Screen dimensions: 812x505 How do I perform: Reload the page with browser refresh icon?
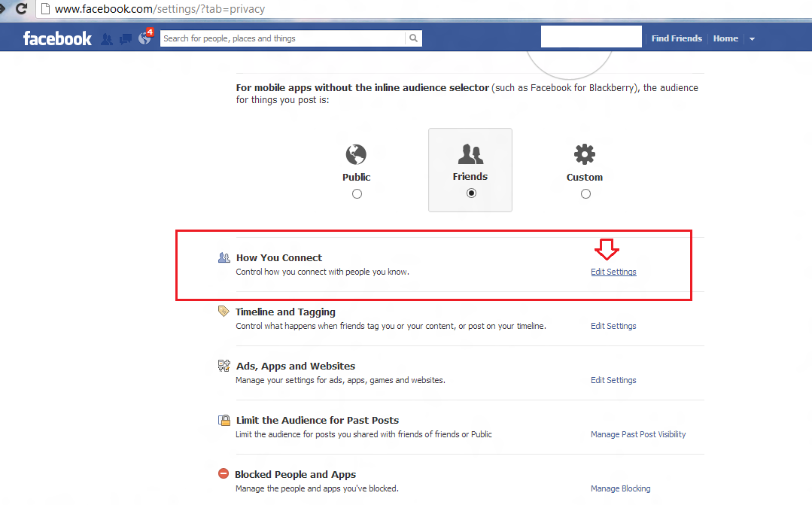coord(21,8)
